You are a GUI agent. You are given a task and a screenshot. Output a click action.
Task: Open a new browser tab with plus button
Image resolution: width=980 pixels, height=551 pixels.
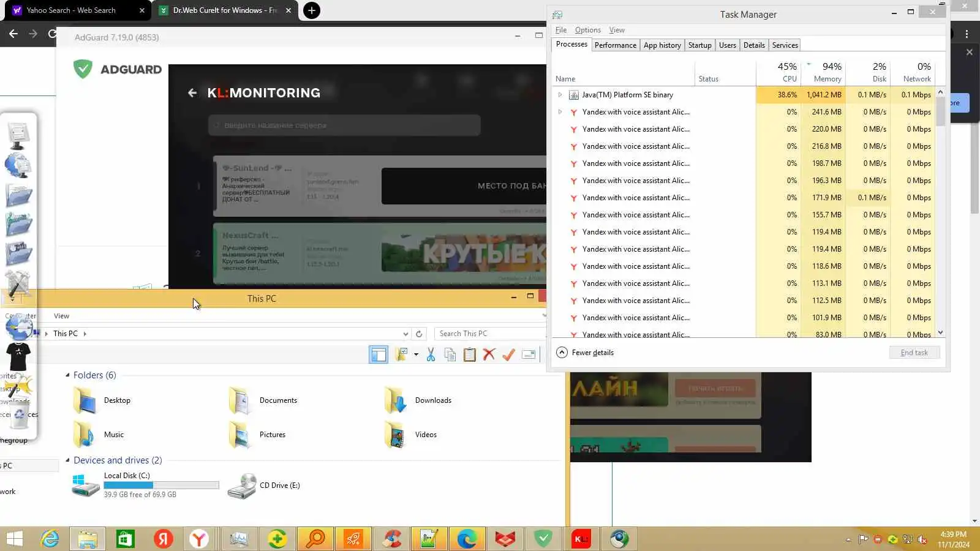(x=311, y=10)
